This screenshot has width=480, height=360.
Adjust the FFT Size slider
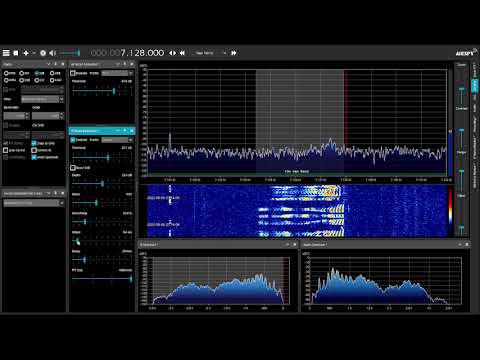(102, 279)
